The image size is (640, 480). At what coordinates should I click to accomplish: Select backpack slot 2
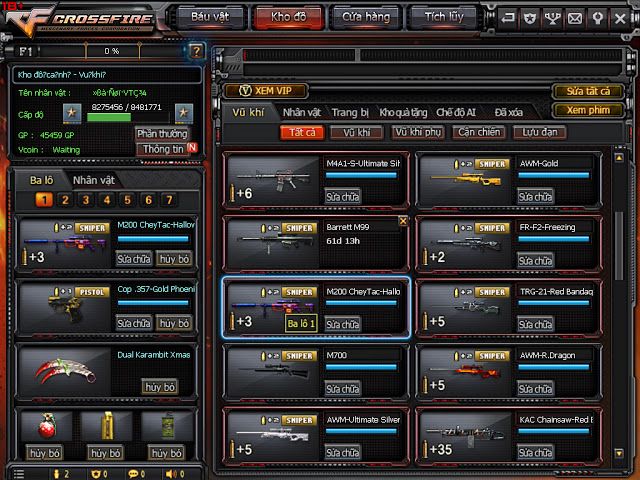click(65, 200)
